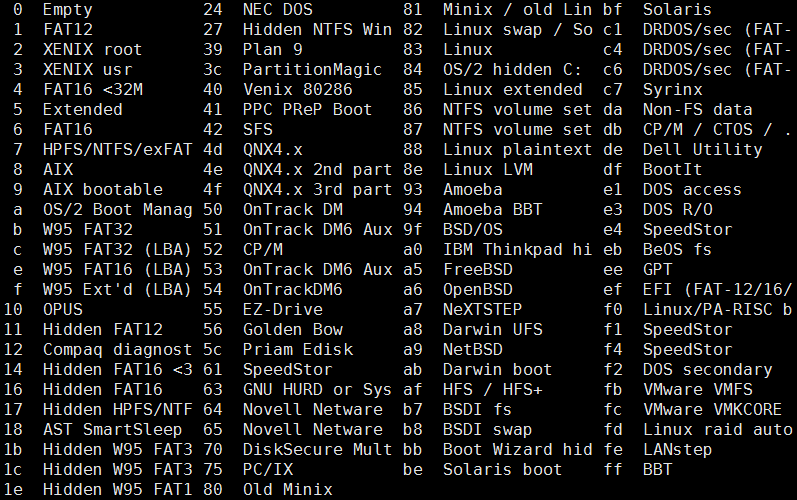Viewport: 797px width, 500px height.
Task: Click the 'AST SmartSleep' text
Action: click(x=112, y=430)
